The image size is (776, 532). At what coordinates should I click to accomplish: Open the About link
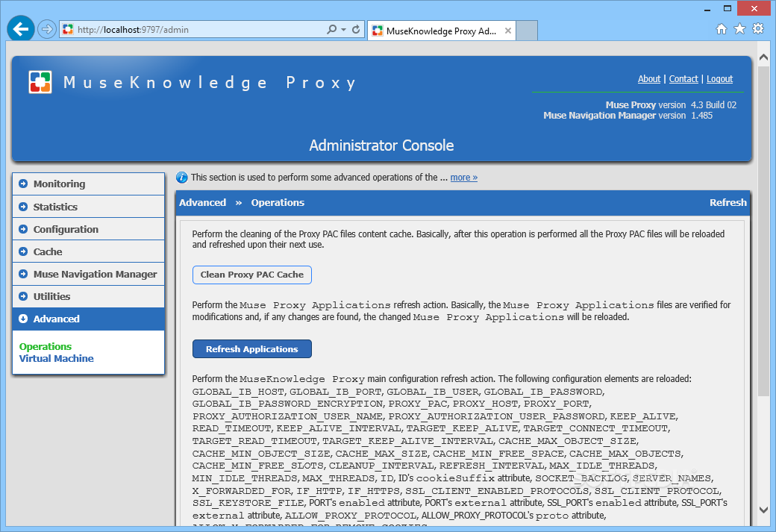[x=649, y=78]
